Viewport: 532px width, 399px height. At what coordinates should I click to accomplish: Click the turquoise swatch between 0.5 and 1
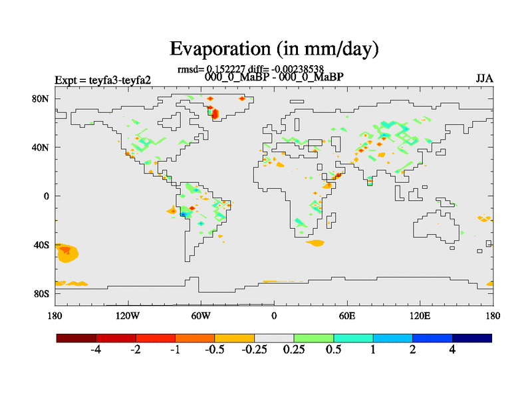click(x=353, y=338)
